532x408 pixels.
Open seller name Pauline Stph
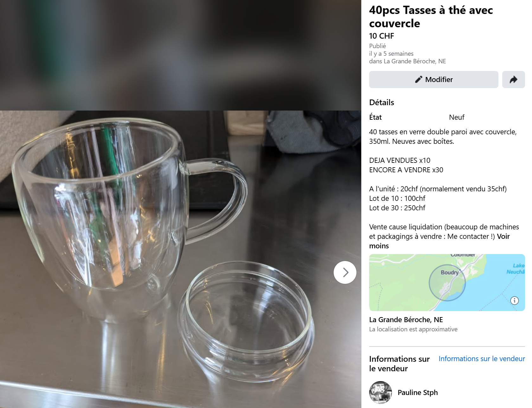point(418,392)
